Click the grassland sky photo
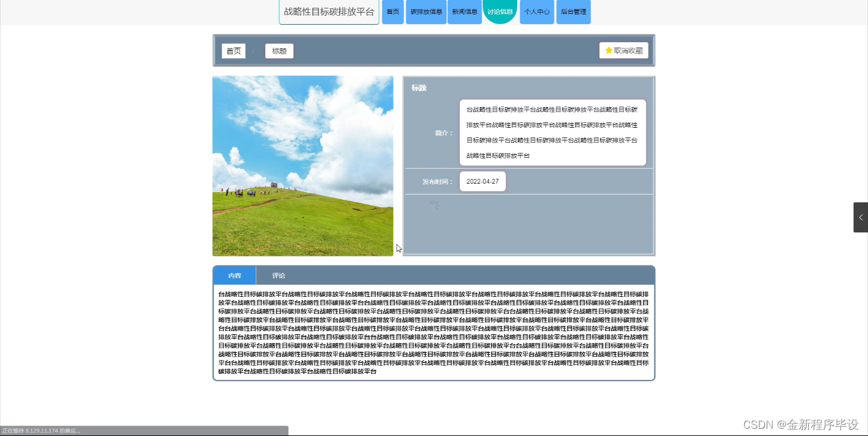This screenshot has height=436, width=868. [x=303, y=165]
